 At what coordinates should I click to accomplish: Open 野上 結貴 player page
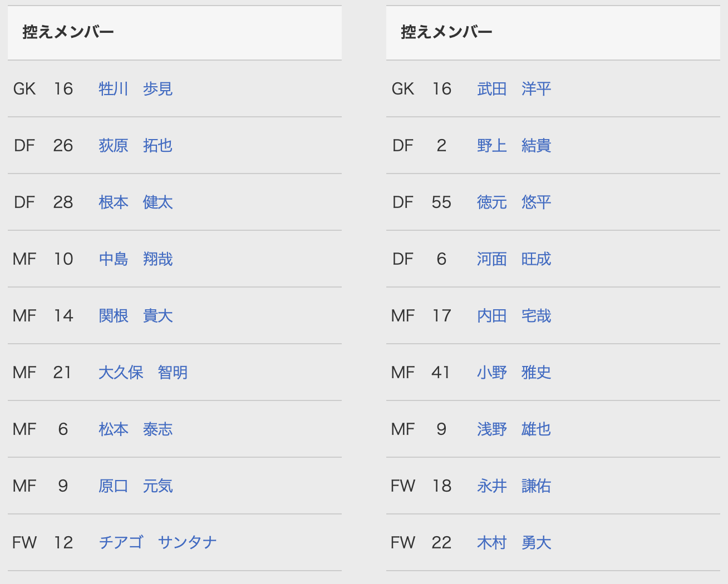[514, 146]
